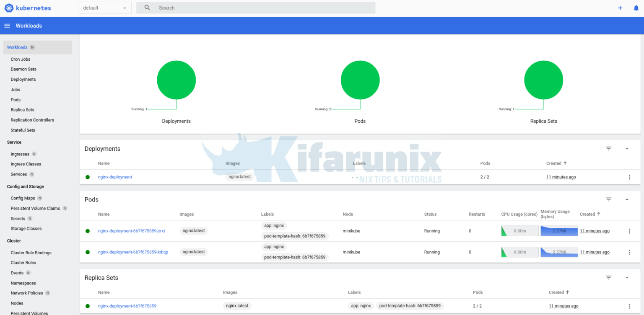Open three-dot menu for pod ending kdlqp
The height and width of the screenshot is (315, 644).
629,252
